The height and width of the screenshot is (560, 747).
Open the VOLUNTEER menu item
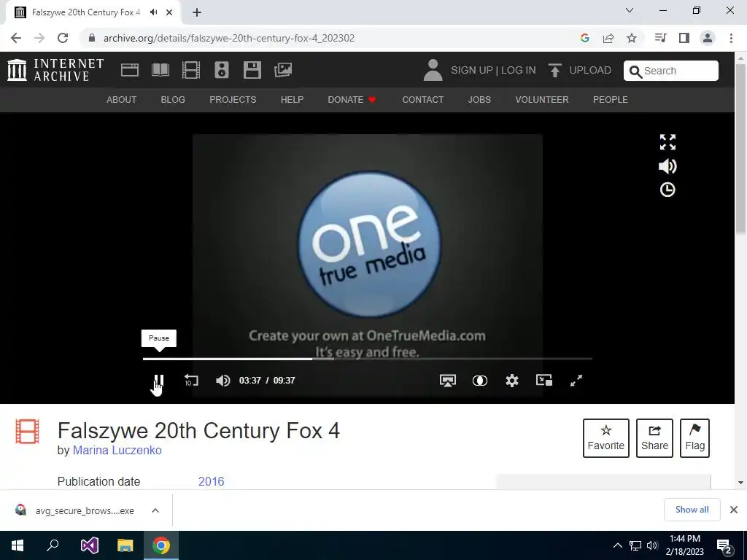[542, 99]
